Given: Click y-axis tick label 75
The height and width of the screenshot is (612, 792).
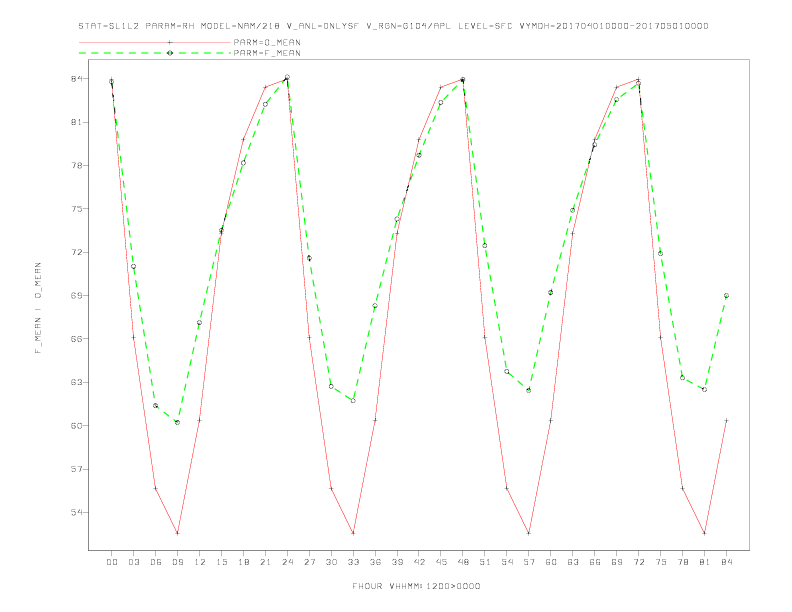Looking at the screenshot, I should point(77,209).
